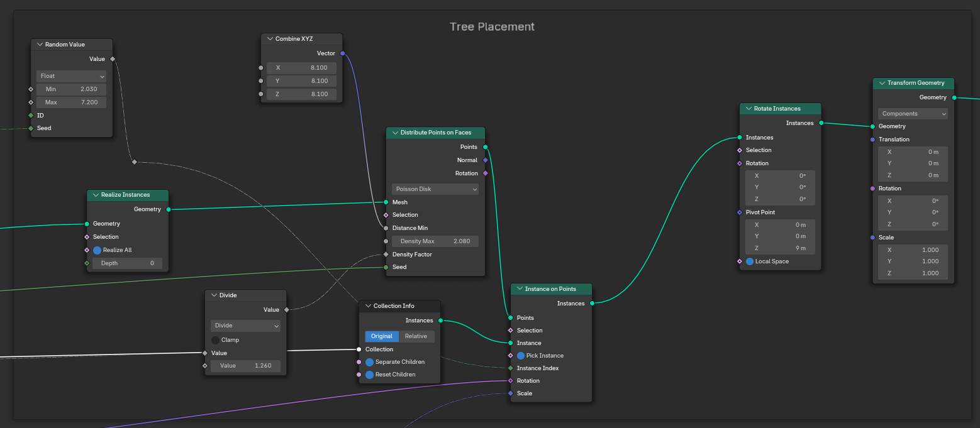Click Instance on Points Scale socket

tap(510, 393)
